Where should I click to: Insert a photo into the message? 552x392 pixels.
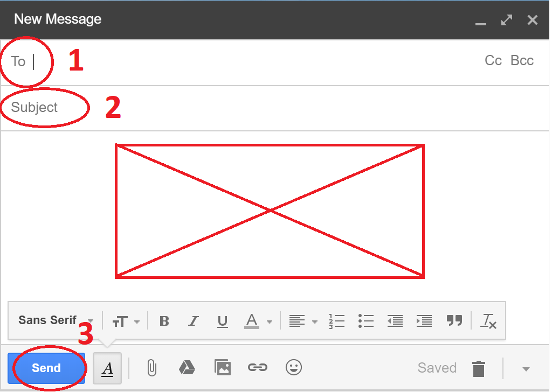222,368
